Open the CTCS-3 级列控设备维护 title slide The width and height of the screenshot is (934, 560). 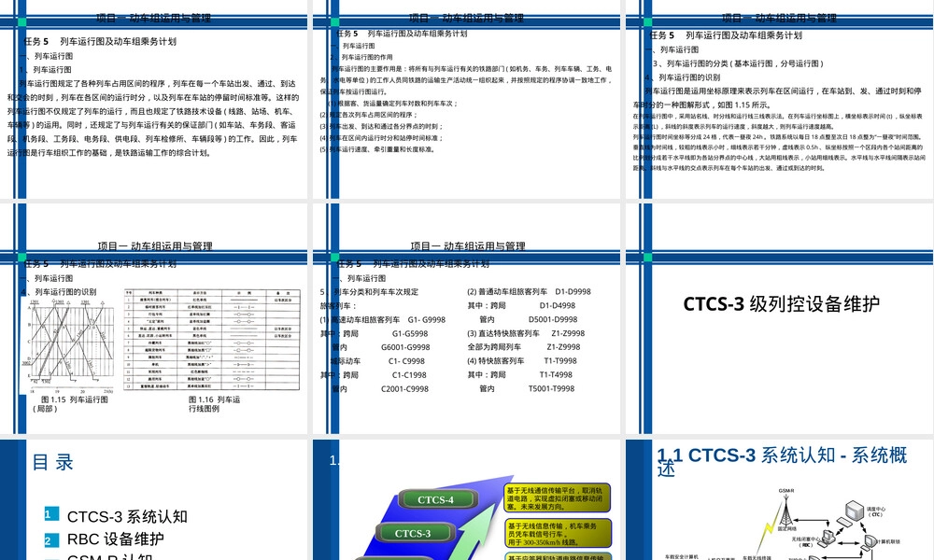click(780, 318)
